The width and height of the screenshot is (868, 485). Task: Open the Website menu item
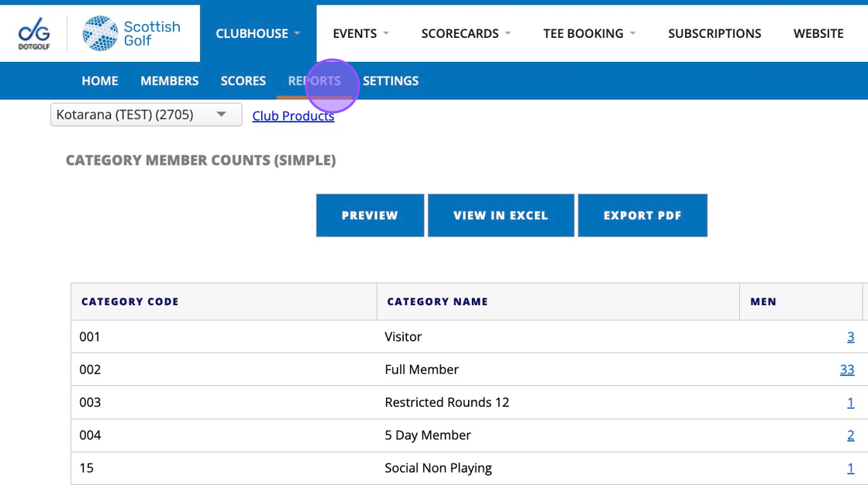point(818,33)
